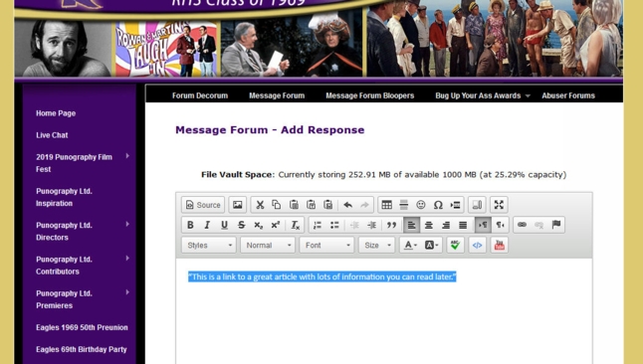Viewport: 643px width, 364px height.
Task: Open the Styles dropdown
Action: [x=209, y=245]
